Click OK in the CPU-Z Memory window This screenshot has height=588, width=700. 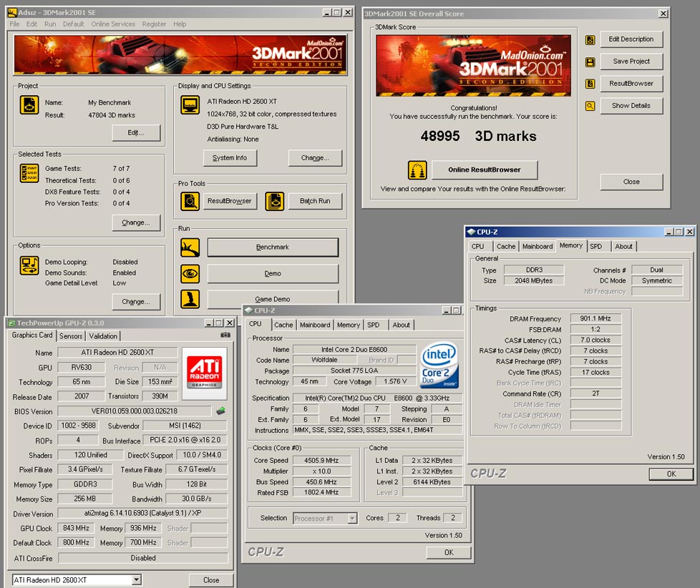(671, 474)
